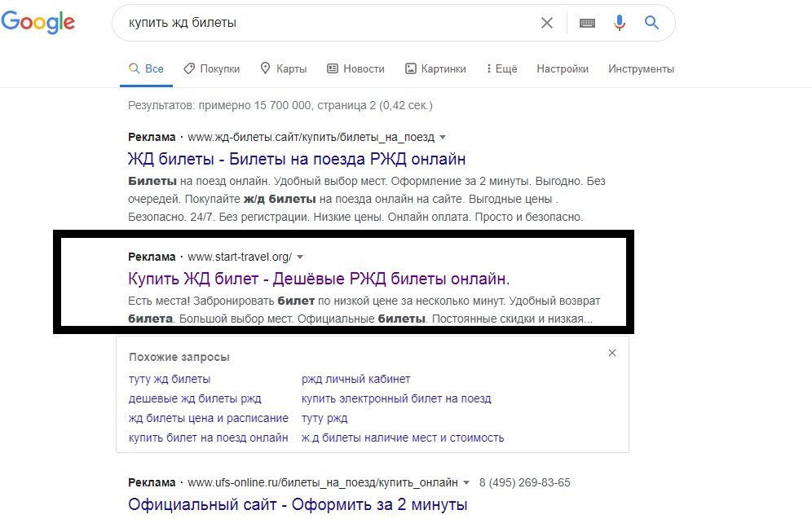Open Инструменты options
The image size is (812, 519).
click(641, 68)
